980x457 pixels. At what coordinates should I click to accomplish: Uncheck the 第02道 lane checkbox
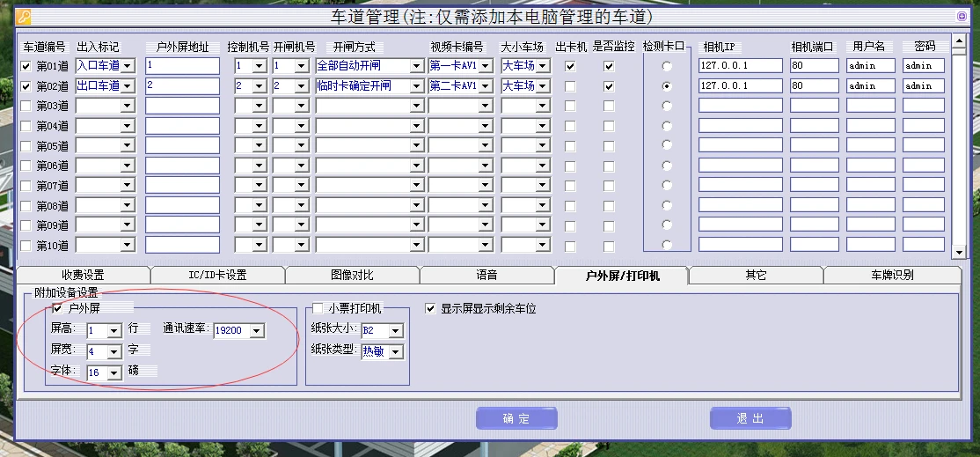click(x=26, y=86)
